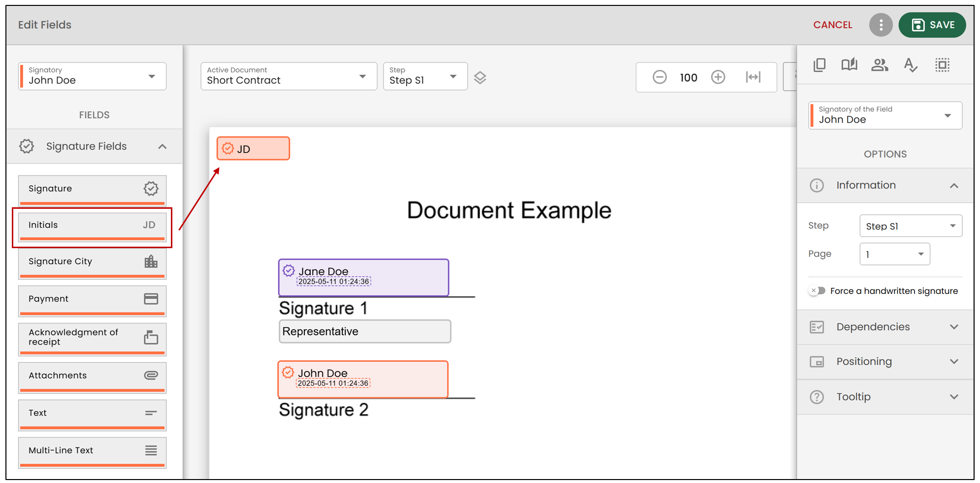Click the CANCEL button

832,25
